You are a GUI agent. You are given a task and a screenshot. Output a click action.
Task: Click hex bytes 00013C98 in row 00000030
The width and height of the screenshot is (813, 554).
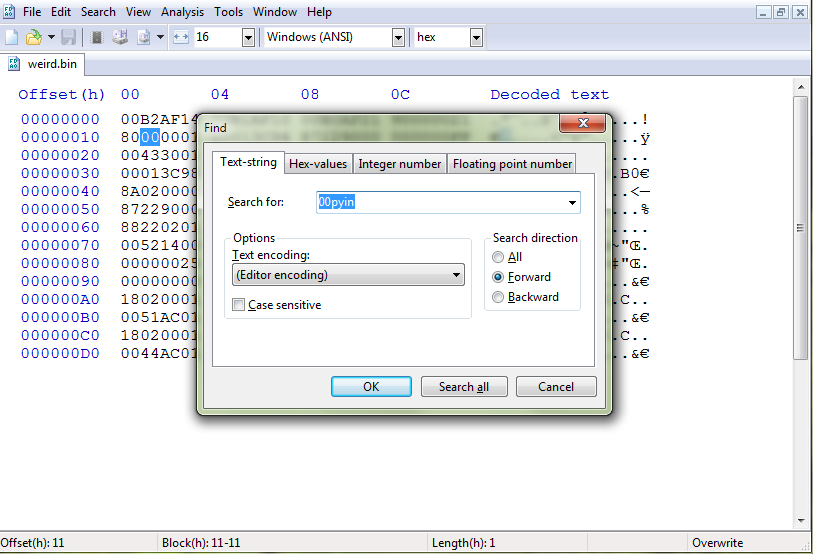pos(159,174)
